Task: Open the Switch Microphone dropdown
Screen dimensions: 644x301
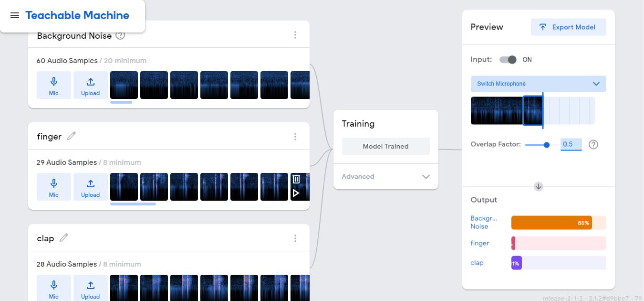Action: pos(538,84)
